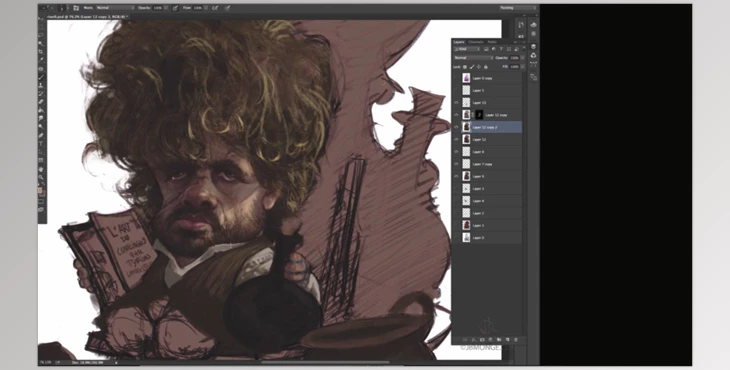730x370 pixels.
Task: Switch to the Paths tab
Action: coord(492,42)
